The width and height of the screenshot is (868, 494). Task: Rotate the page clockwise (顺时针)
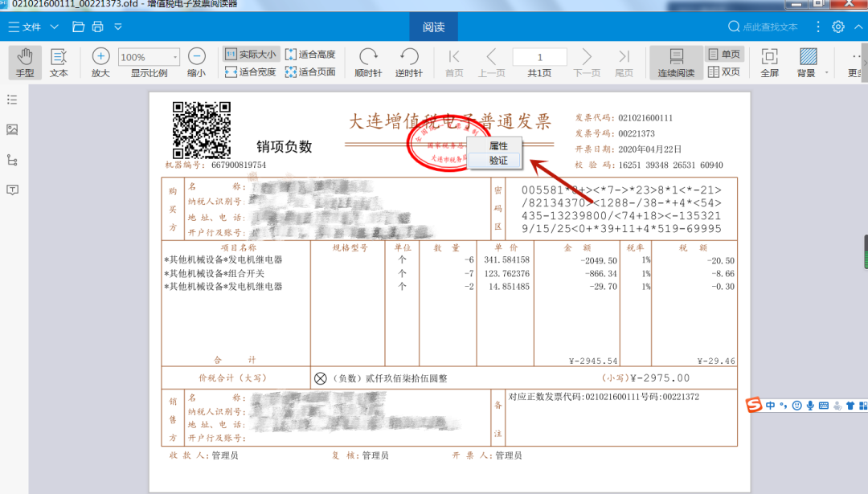(368, 62)
